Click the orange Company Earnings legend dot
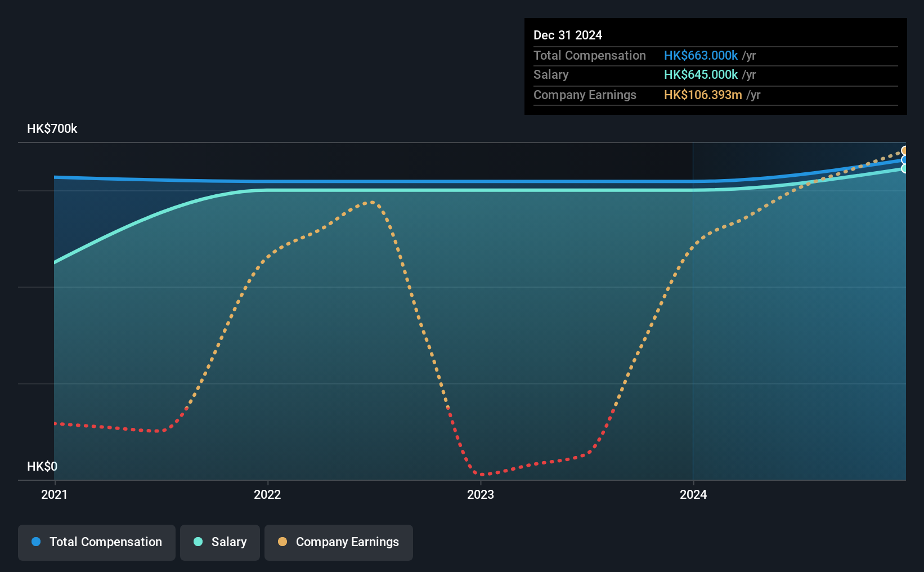The image size is (924, 572). point(282,542)
